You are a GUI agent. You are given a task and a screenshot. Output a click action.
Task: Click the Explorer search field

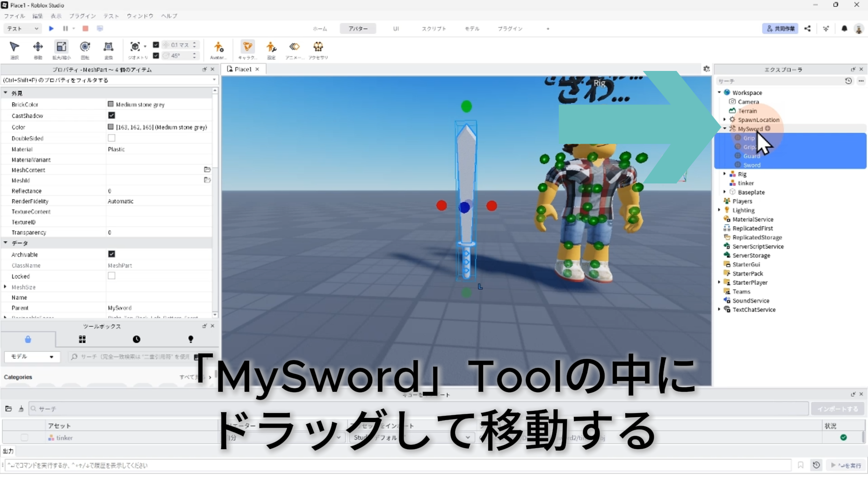click(778, 81)
